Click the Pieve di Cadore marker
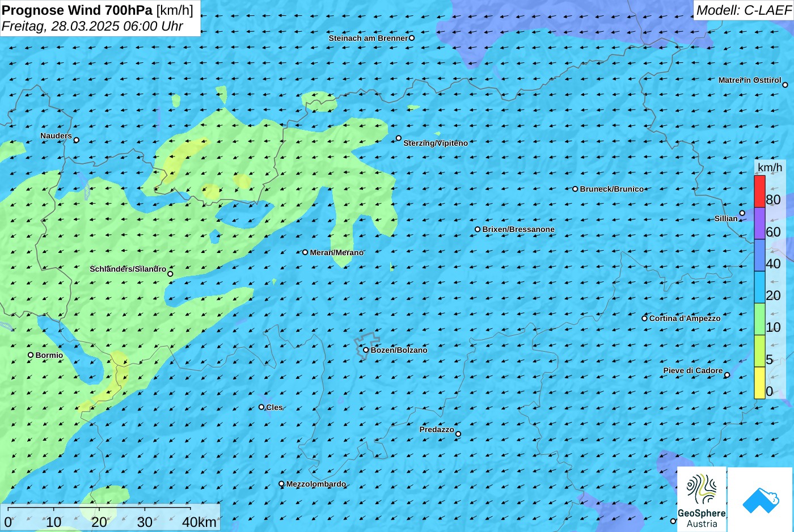 pyautogui.click(x=727, y=375)
